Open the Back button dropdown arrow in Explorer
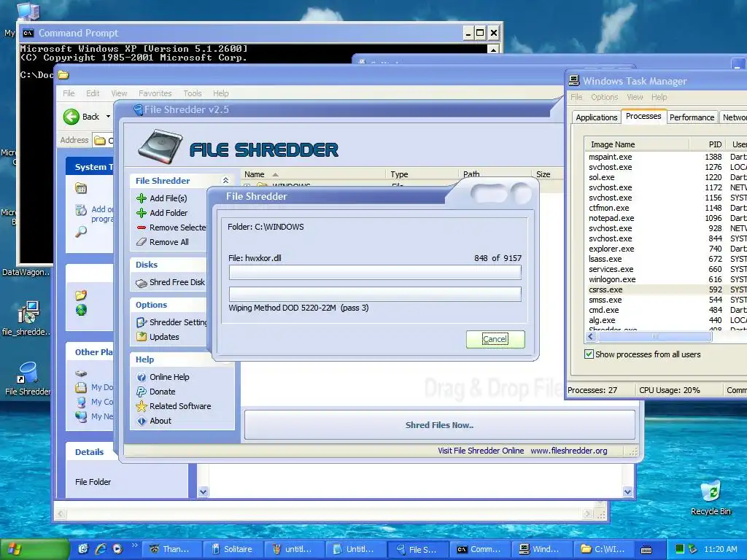Image resolution: width=747 pixels, height=560 pixels. click(x=108, y=117)
